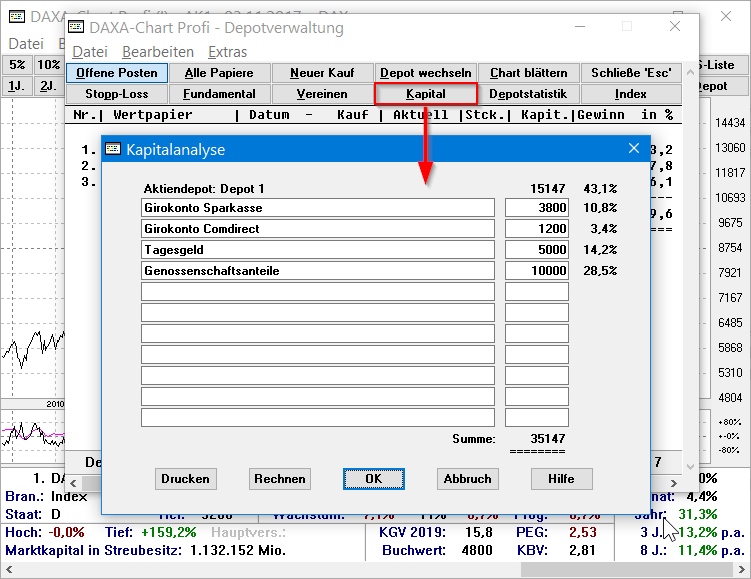Click the Tagesgeld amount field 5000
751x579 pixels.
[536, 250]
